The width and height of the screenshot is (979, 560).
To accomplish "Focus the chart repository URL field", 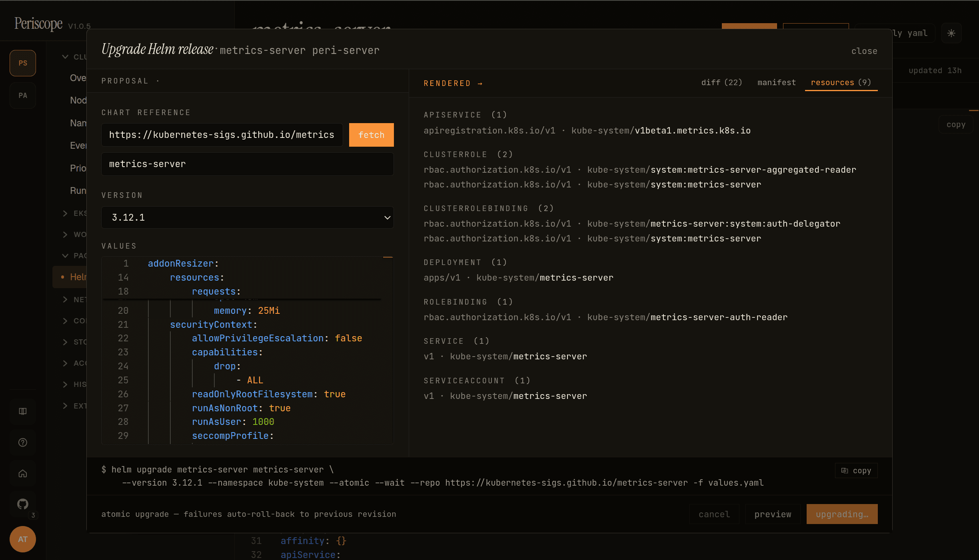I will [x=222, y=135].
